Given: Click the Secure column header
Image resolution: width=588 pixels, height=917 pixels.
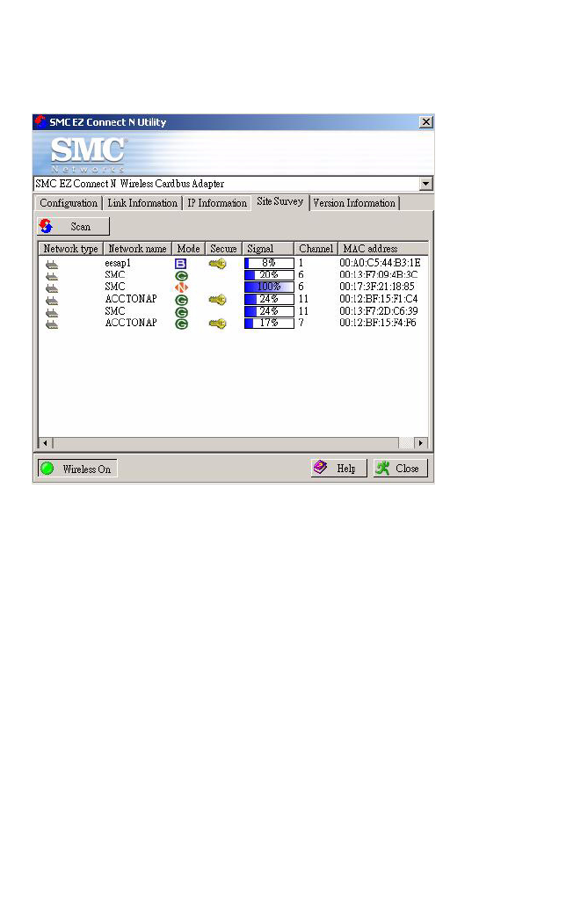Looking at the screenshot, I should (223, 249).
